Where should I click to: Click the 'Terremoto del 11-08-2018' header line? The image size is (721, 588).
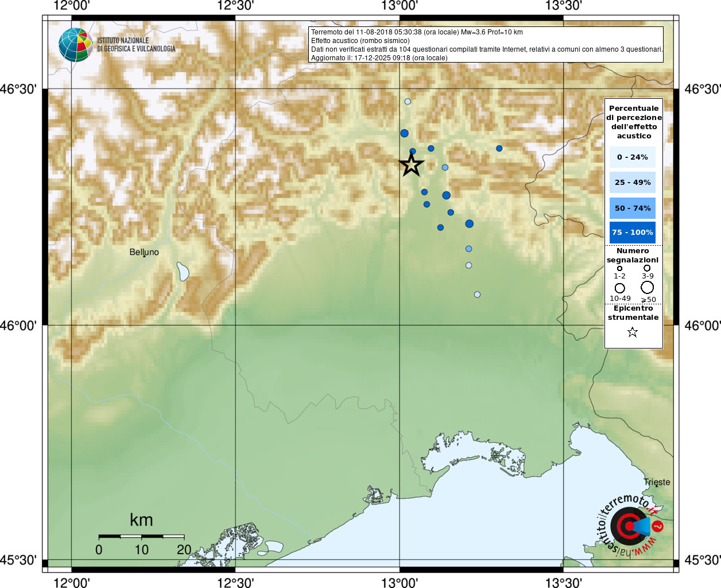[417, 32]
